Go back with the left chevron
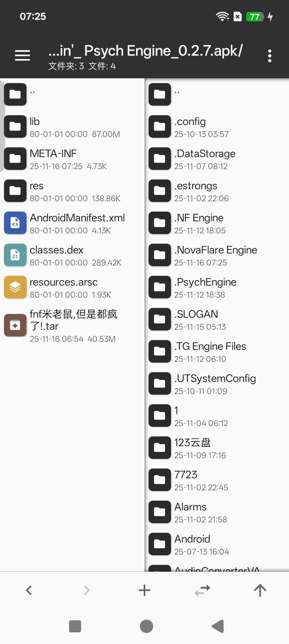This screenshot has width=289, height=644. tap(29, 590)
